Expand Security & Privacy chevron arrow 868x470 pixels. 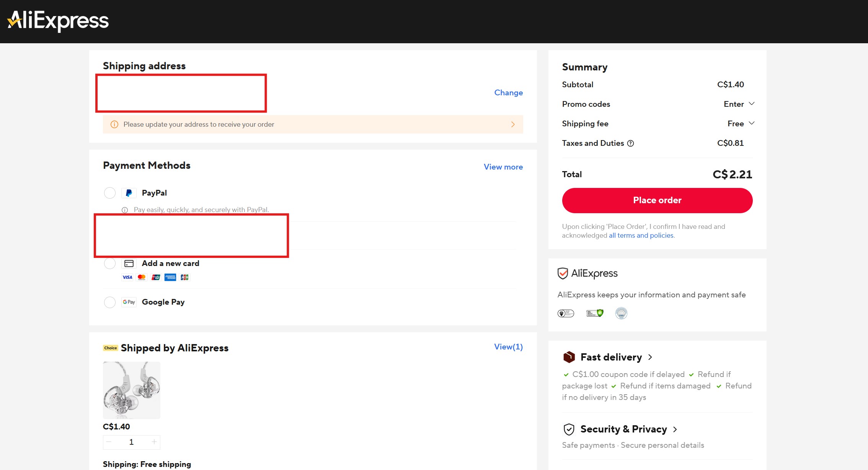(x=675, y=429)
